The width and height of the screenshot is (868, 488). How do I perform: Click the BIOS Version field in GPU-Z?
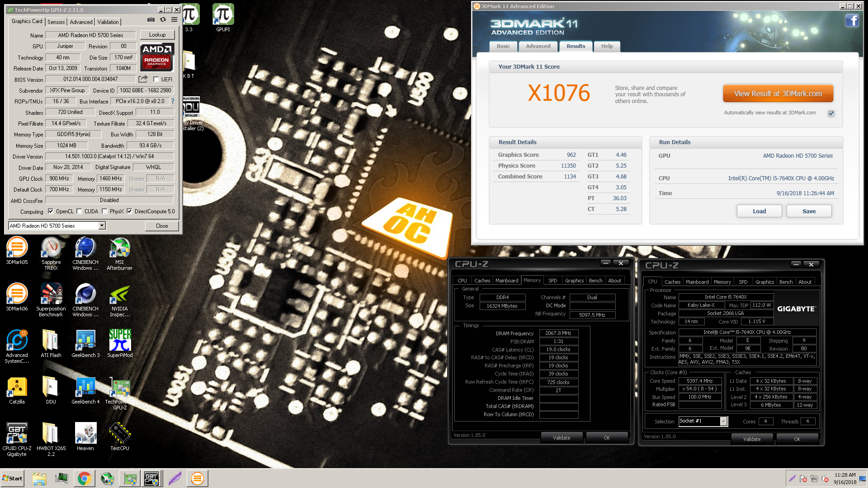pos(90,79)
